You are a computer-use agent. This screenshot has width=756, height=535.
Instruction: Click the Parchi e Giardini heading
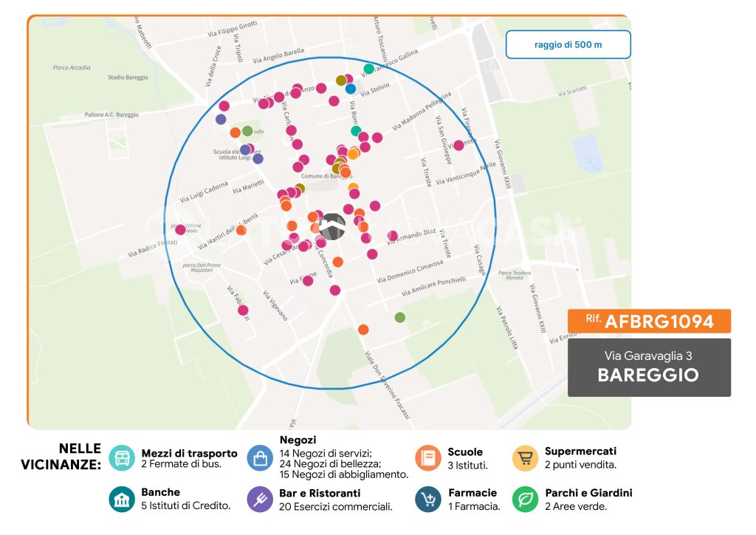pyautogui.click(x=588, y=493)
